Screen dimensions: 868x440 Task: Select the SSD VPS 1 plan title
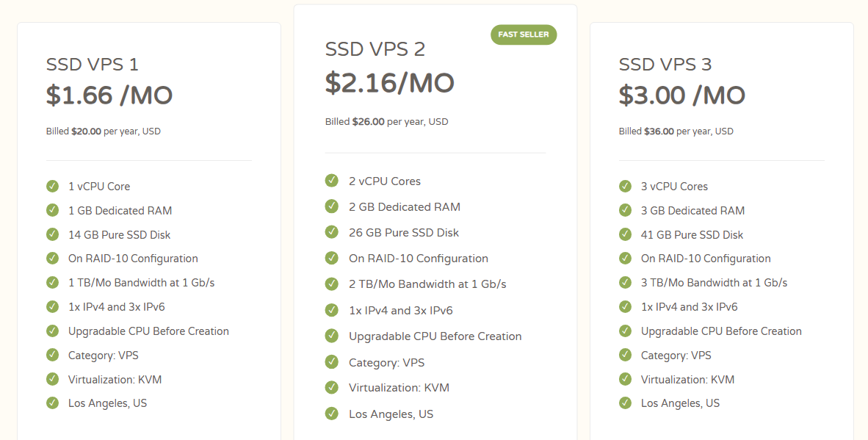(x=93, y=65)
